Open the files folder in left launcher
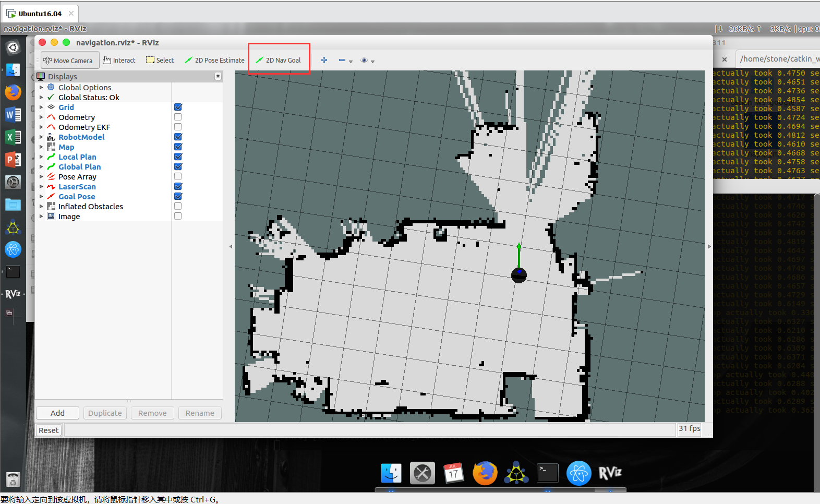 pos(13,204)
